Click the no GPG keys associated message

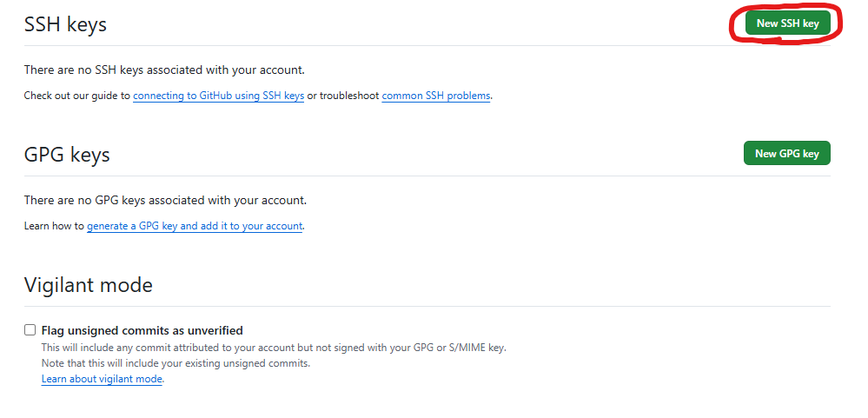point(165,200)
